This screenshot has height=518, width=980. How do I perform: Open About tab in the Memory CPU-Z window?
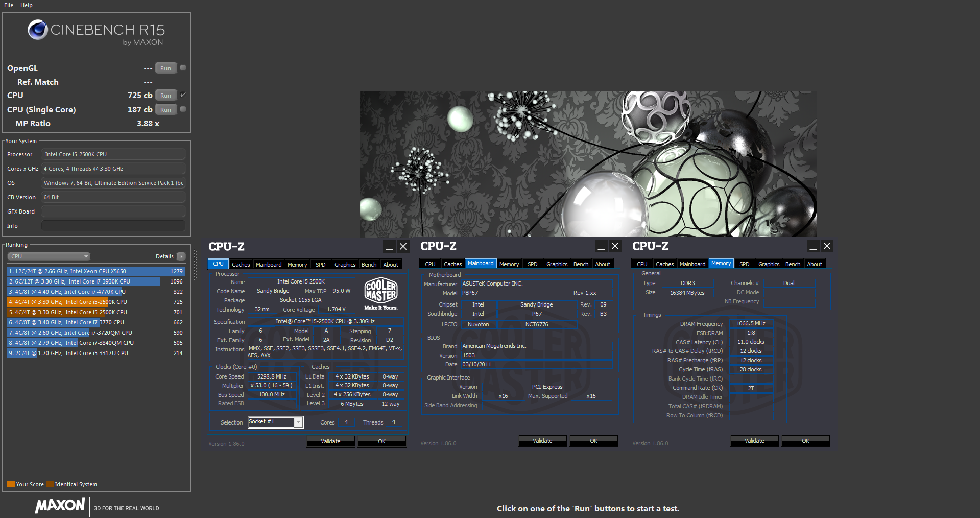pos(815,264)
